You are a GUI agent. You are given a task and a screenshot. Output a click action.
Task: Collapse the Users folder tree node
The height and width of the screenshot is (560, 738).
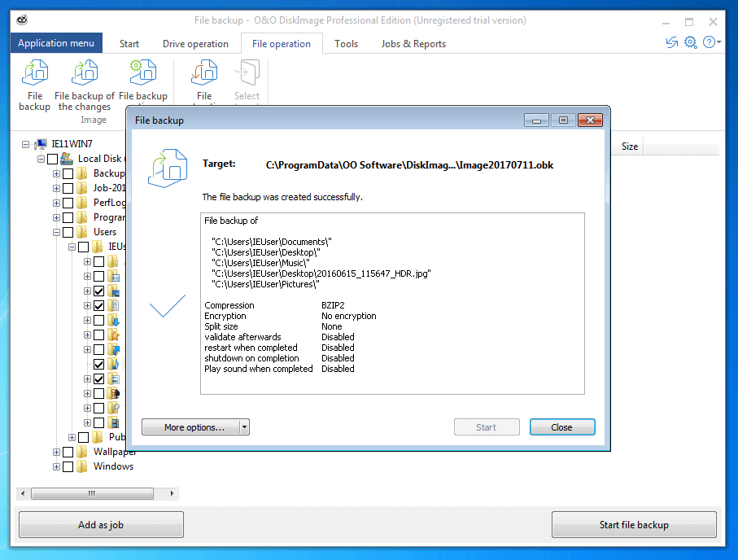[x=56, y=232]
